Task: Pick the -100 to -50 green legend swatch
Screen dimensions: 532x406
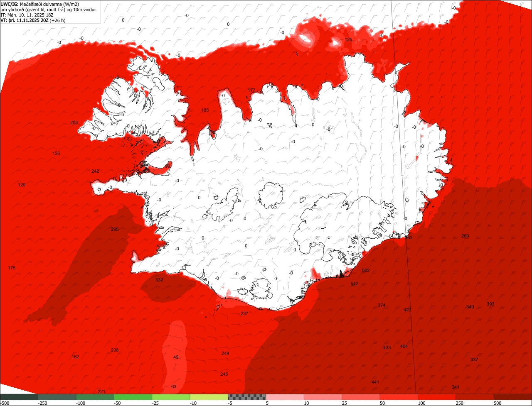Action: (95, 397)
